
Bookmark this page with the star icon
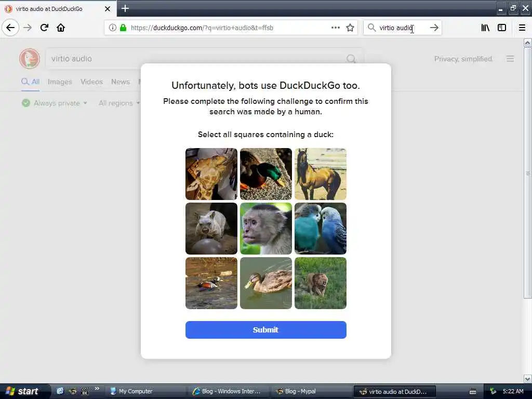350,28
